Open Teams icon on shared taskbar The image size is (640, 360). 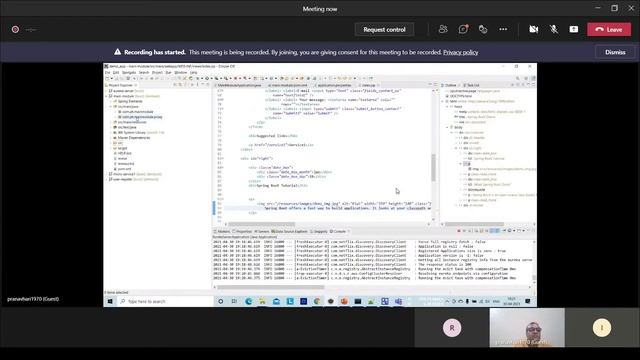398,301
